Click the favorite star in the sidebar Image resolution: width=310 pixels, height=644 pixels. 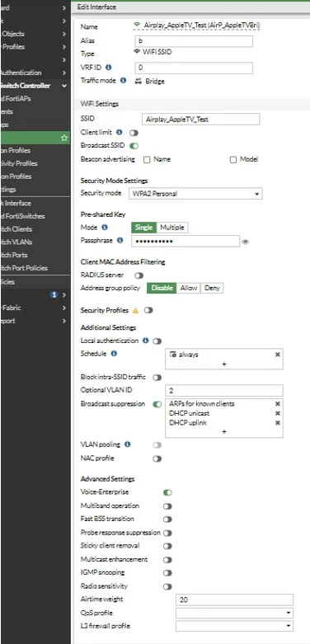(64, 138)
